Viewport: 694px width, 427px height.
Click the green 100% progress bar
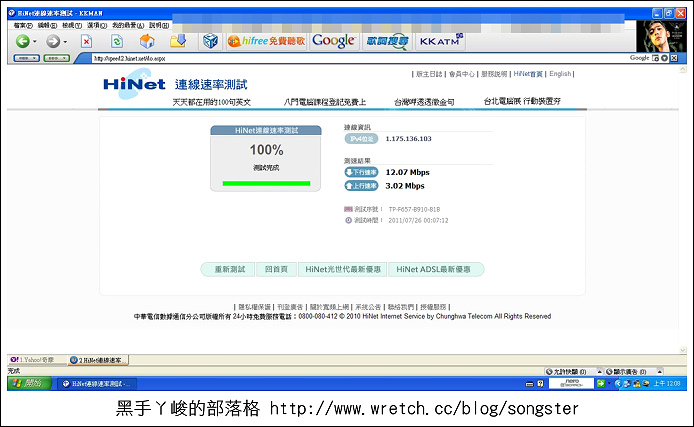[x=266, y=183]
